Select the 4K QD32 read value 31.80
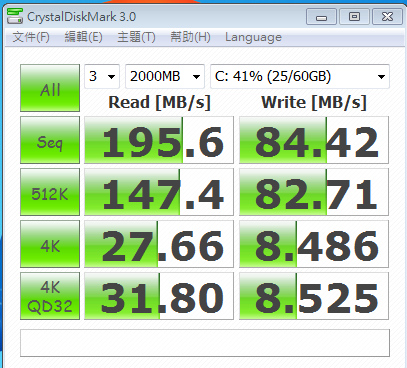This screenshot has height=368, width=407. pos(159,296)
